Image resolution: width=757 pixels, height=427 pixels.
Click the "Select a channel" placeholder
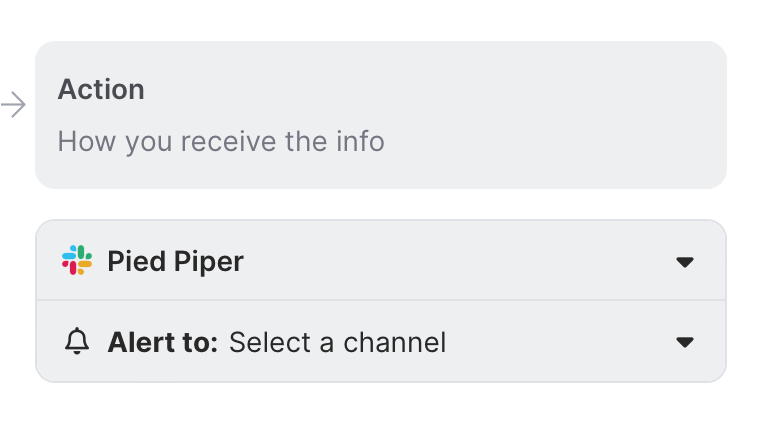(337, 343)
